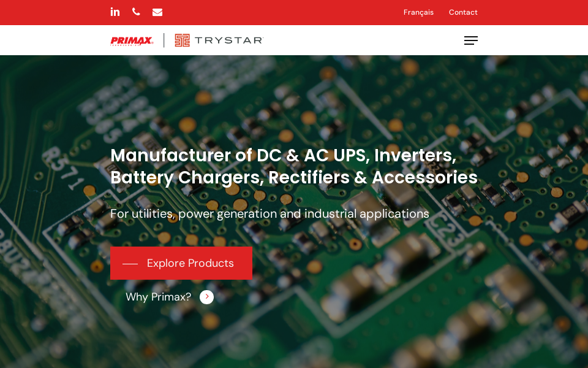Switch language to Français
The width and height of the screenshot is (588, 368).
tap(418, 12)
